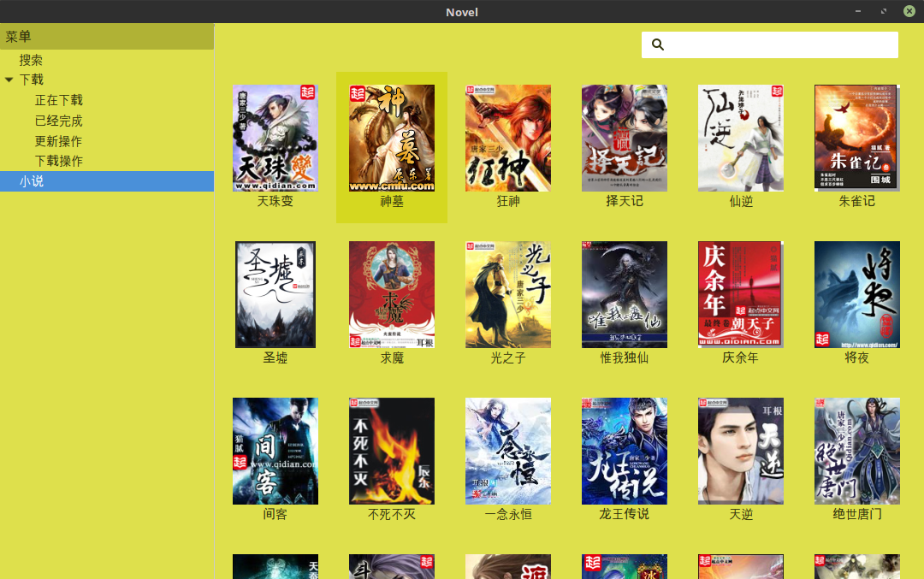Click the 不死不灭 title label
Viewport: 924px width, 579px height.
point(392,514)
